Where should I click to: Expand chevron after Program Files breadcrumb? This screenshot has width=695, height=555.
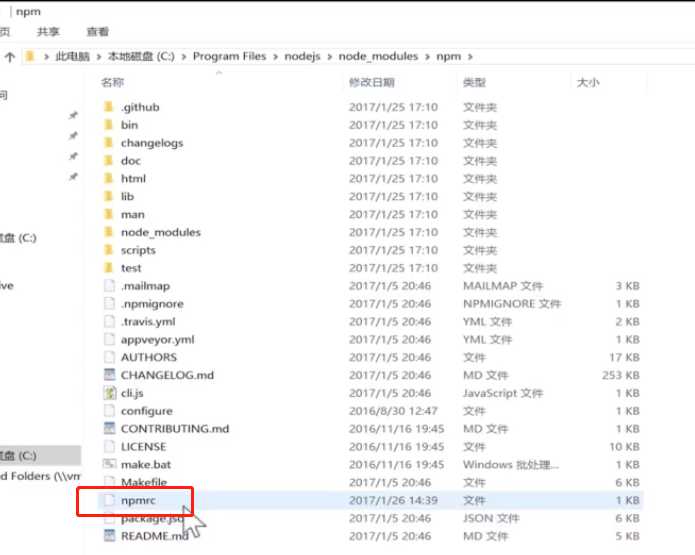click(x=275, y=57)
